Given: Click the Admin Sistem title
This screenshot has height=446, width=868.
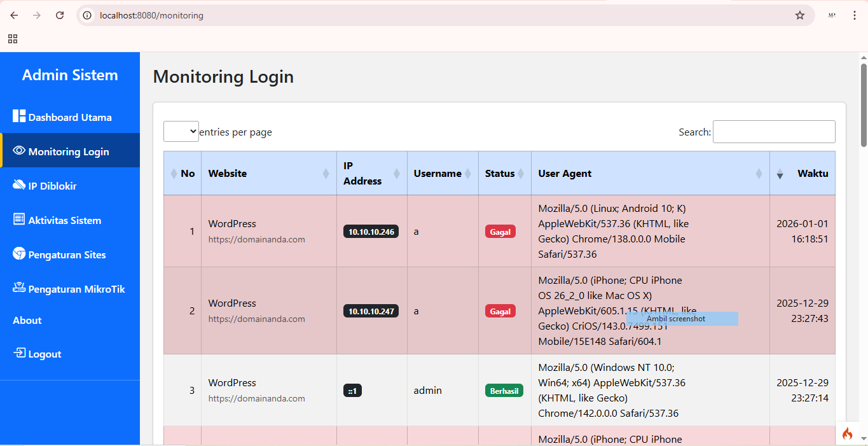Looking at the screenshot, I should [x=70, y=74].
